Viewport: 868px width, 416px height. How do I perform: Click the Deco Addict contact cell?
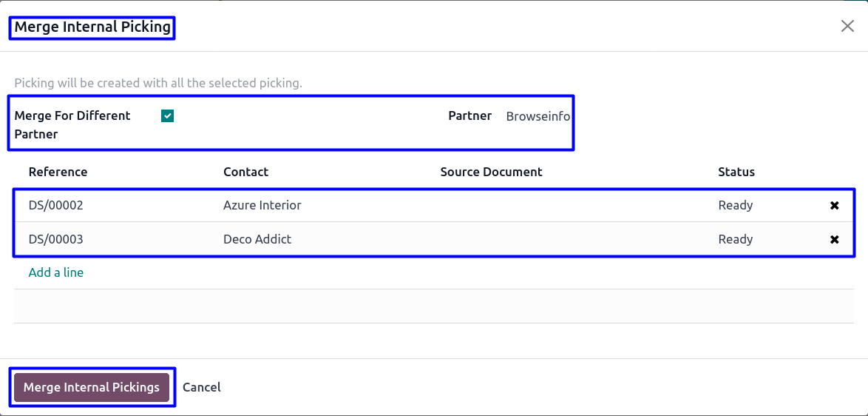[x=257, y=239]
